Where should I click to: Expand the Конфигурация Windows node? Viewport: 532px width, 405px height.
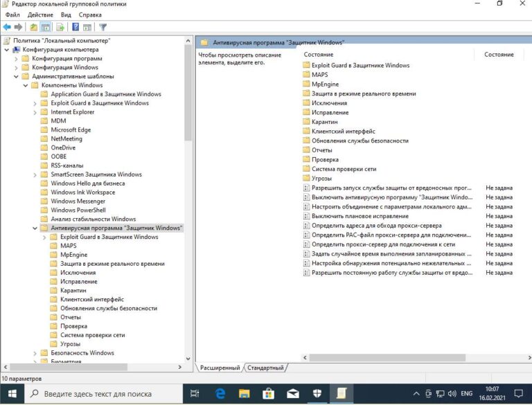(x=16, y=68)
